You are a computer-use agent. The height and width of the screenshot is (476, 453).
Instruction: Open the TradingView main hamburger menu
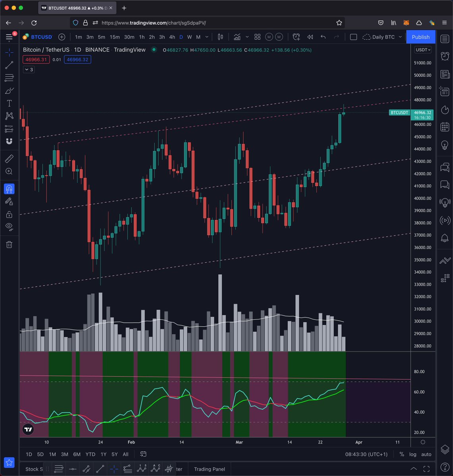click(9, 37)
